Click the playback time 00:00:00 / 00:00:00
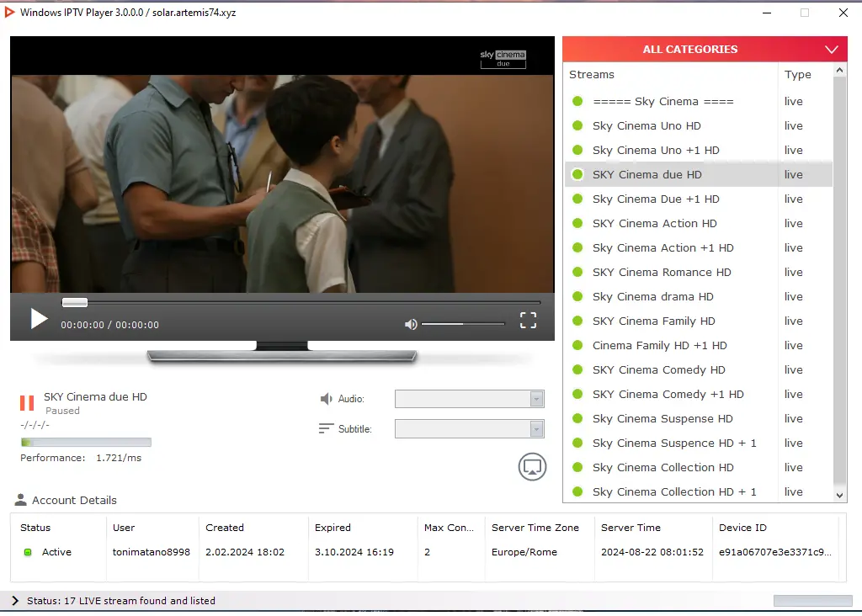Image resolution: width=862 pixels, height=616 pixels. 110,325
